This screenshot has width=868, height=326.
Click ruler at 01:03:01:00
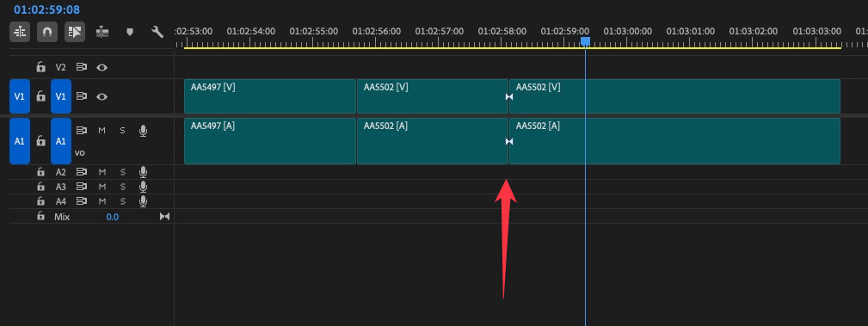[690, 32]
